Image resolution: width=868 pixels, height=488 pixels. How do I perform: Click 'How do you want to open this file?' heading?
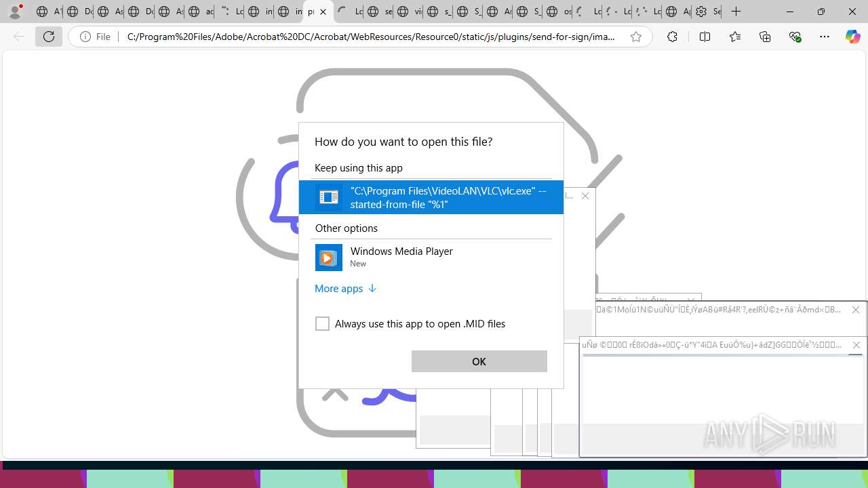click(403, 142)
